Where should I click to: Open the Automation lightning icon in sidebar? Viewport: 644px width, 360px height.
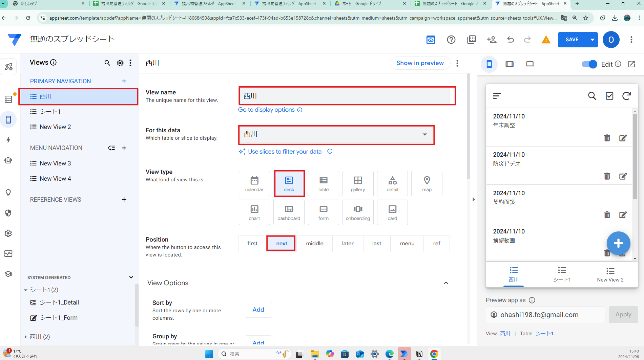coord(8,140)
